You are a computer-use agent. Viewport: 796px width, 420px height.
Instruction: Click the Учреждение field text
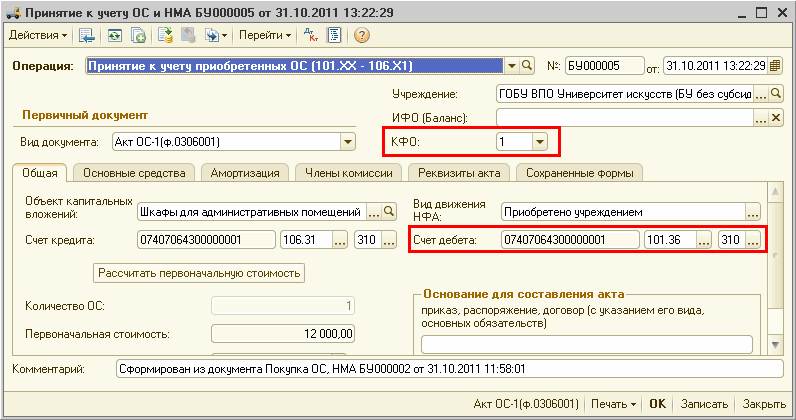[625, 94]
